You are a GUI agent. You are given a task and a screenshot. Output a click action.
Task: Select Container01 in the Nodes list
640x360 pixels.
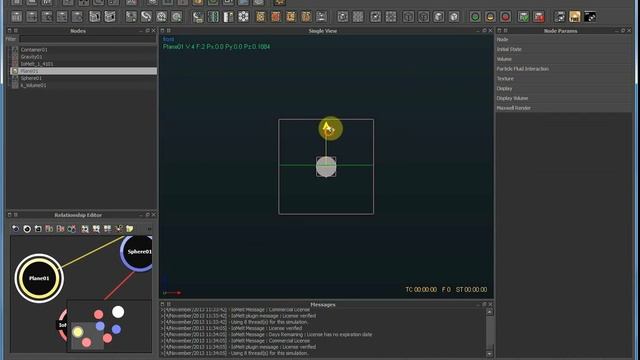pos(34,50)
